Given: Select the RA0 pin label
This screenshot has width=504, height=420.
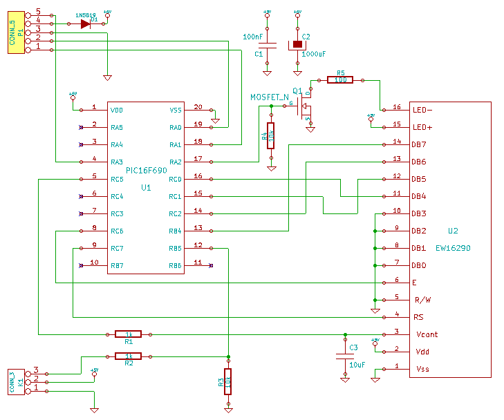Looking at the screenshot, I should (176, 128).
